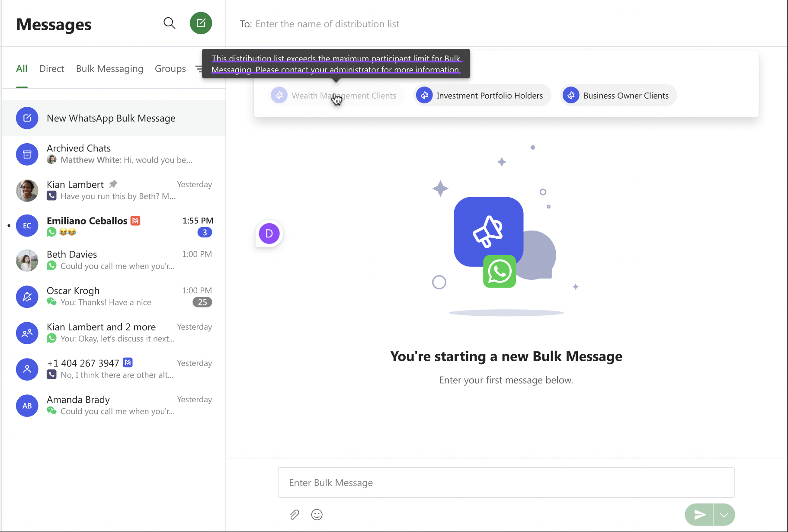Screen dimensions: 788x532
Task: Click the WeChat icon under Amanda Brady
Action: coord(51,411)
